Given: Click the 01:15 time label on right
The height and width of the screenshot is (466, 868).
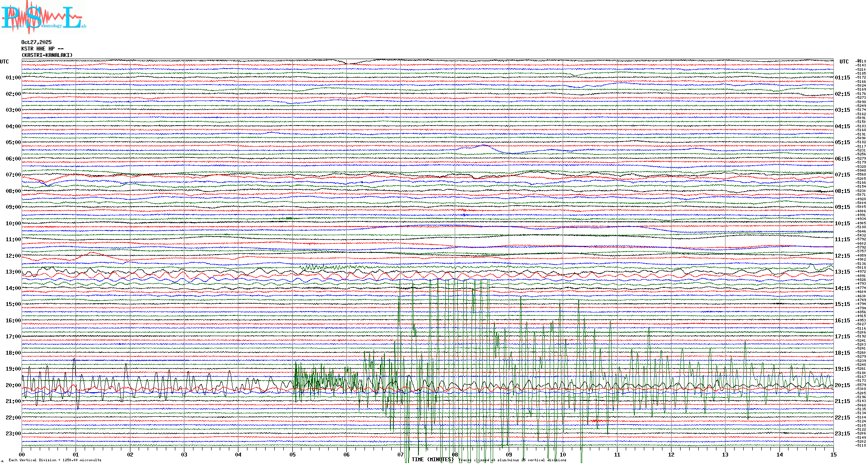Looking at the screenshot, I should (842, 78).
